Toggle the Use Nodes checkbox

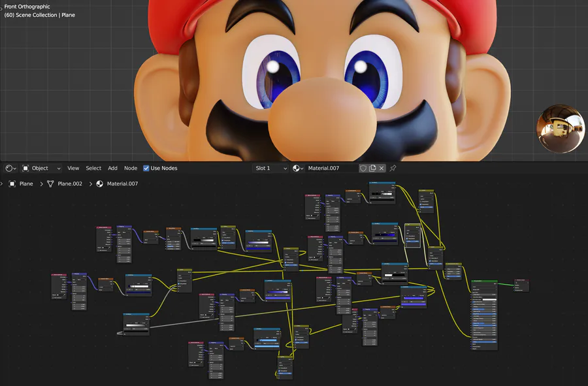tap(146, 169)
